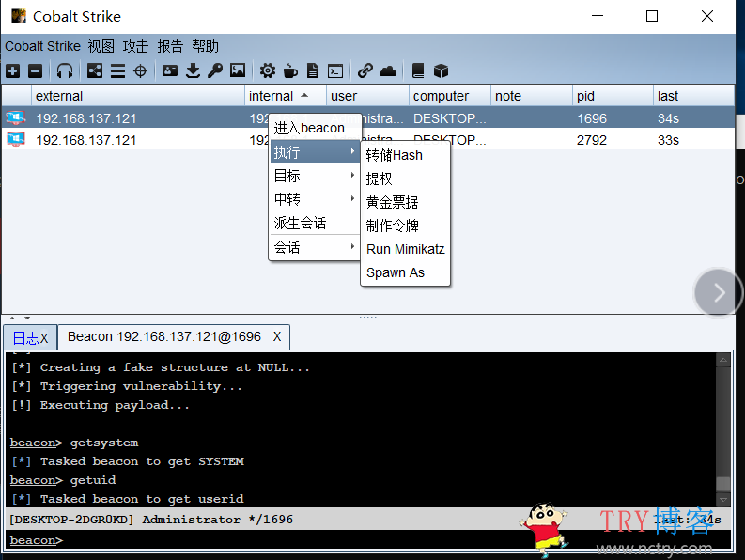The width and height of the screenshot is (745, 560).
Task: Open the 视图 menu
Action: (101, 46)
